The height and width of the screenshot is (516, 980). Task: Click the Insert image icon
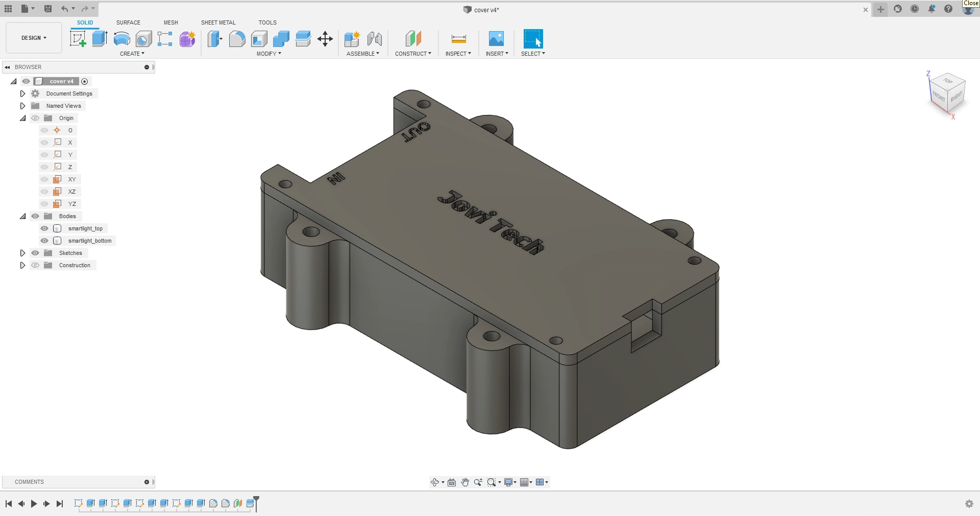pyautogui.click(x=496, y=39)
